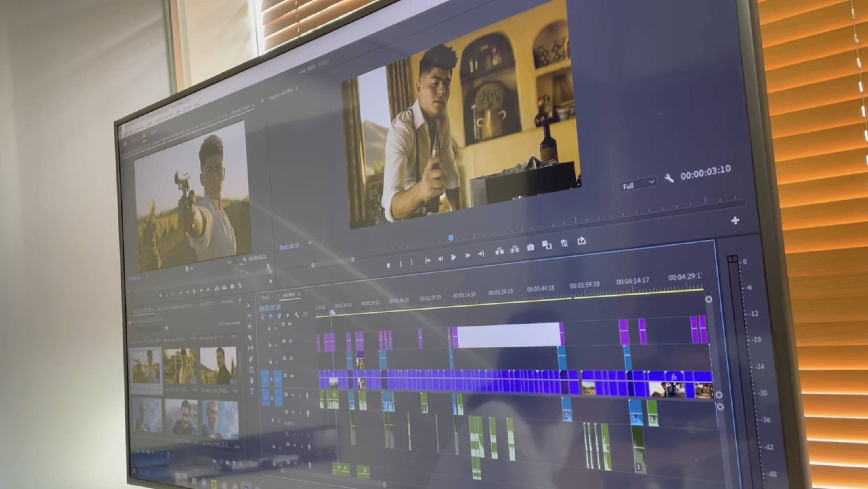This screenshot has height=489, width=868.
Task: Open Program monitor zoom level dropdown
Action: (316, 241)
